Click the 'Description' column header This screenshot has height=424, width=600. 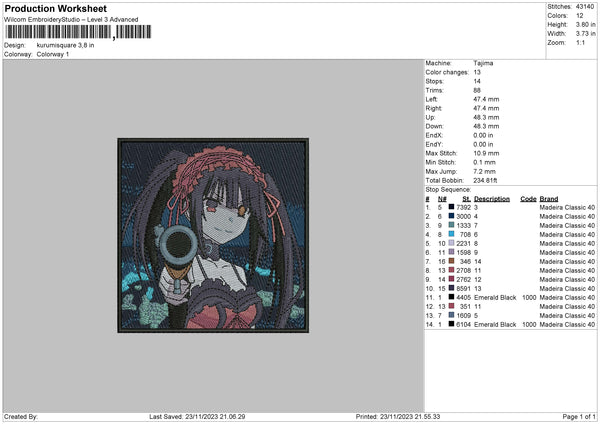coord(492,199)
